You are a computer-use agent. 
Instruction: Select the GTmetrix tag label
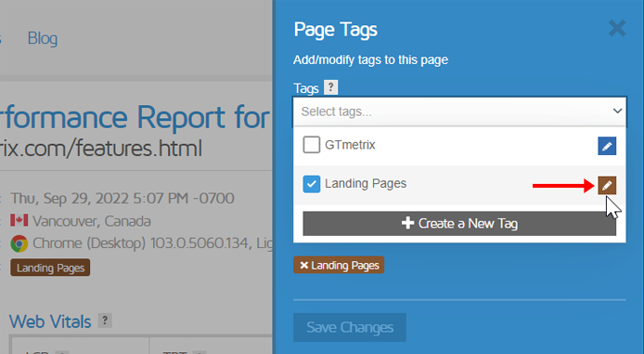tap(350, 145)
